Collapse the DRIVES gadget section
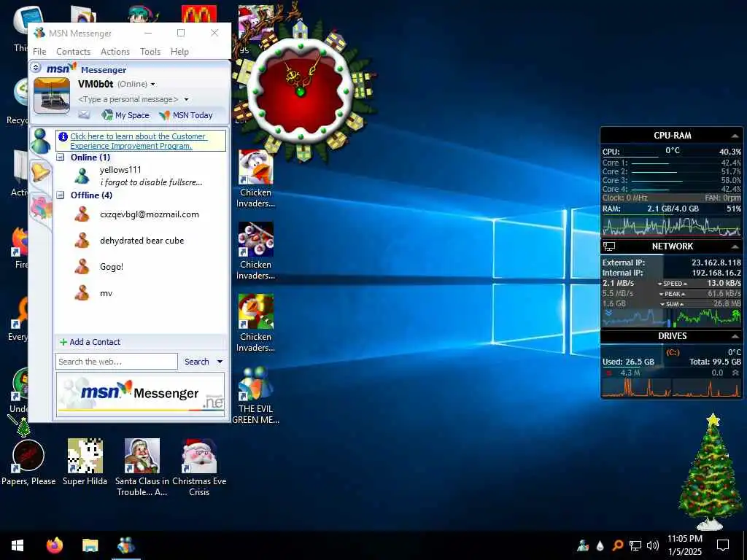Image resolution: width=747 pixels, height=560 pixels. pos(735,336)
